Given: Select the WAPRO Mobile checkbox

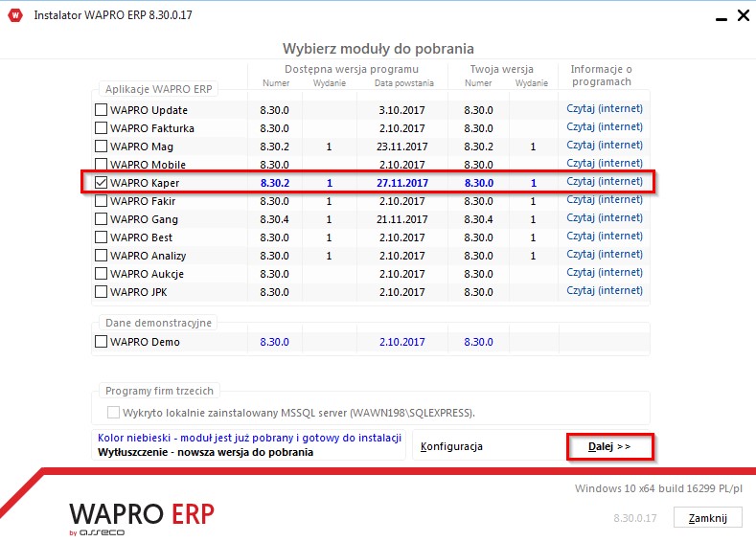Looking at the screenshot, I should (x=101, y=165).
